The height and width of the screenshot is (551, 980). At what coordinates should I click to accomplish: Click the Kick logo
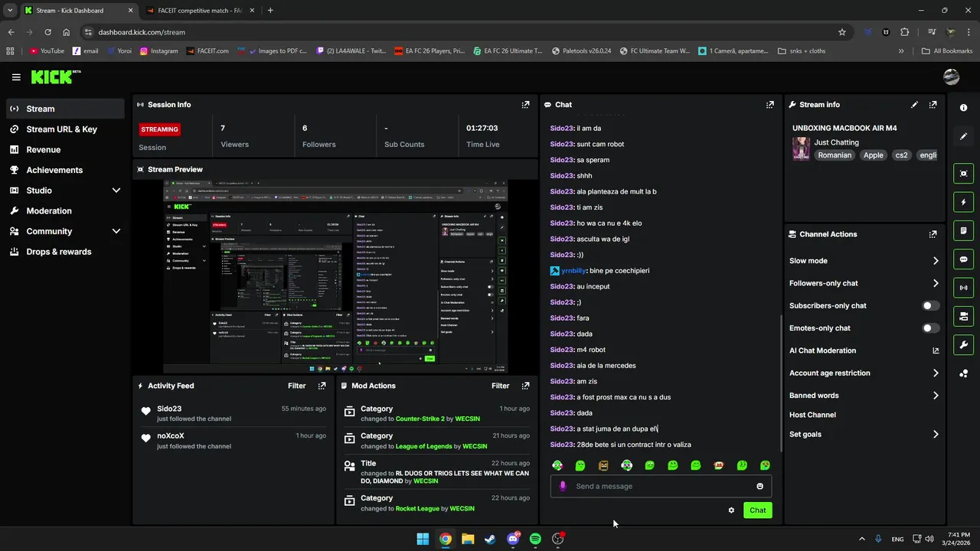point(55,77)
